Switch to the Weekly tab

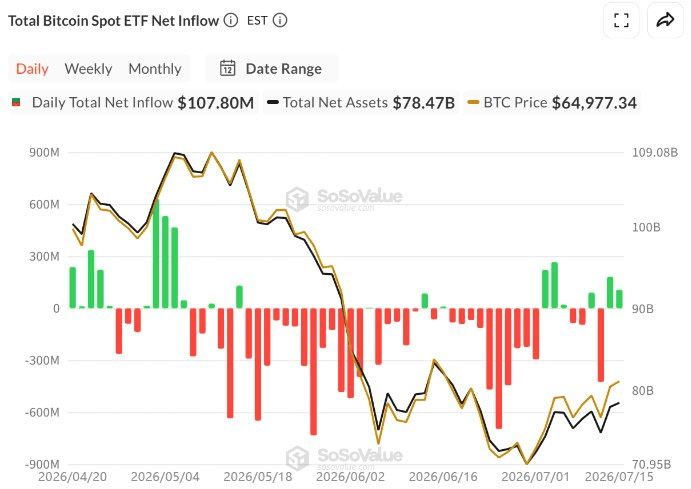[88, 69]
